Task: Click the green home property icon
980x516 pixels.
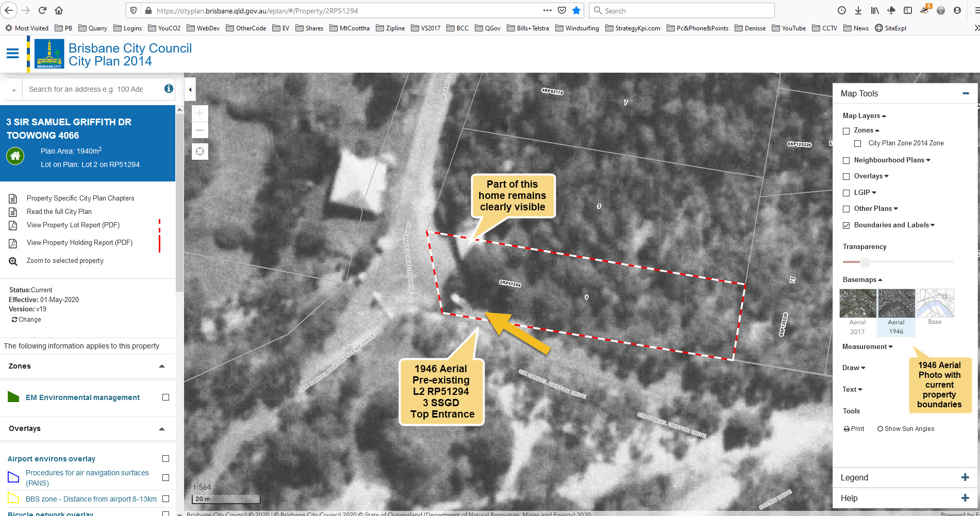Action: pyautogui.click(x=15, y=156)
